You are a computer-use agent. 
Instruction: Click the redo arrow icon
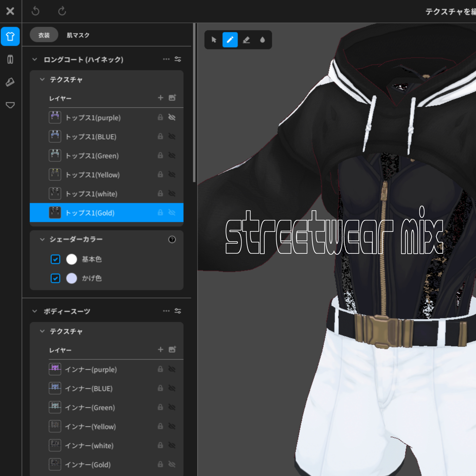pos(62,11)
